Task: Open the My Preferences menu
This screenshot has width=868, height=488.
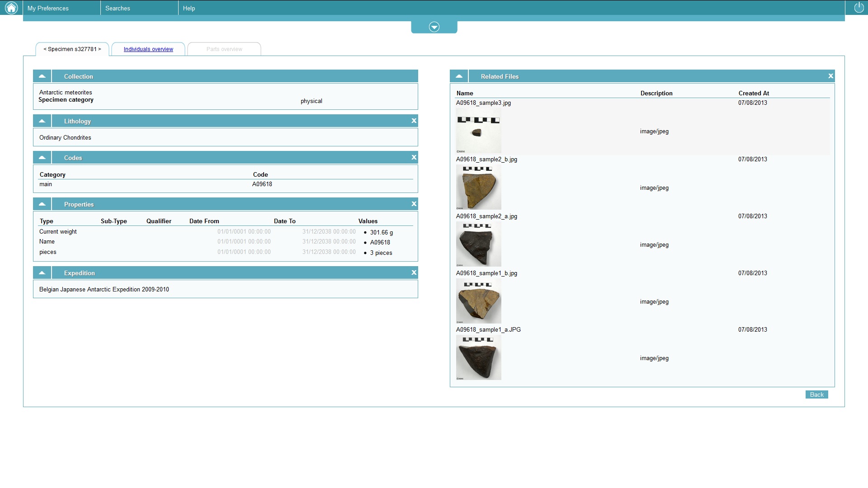Action: (x=48, y=8)
